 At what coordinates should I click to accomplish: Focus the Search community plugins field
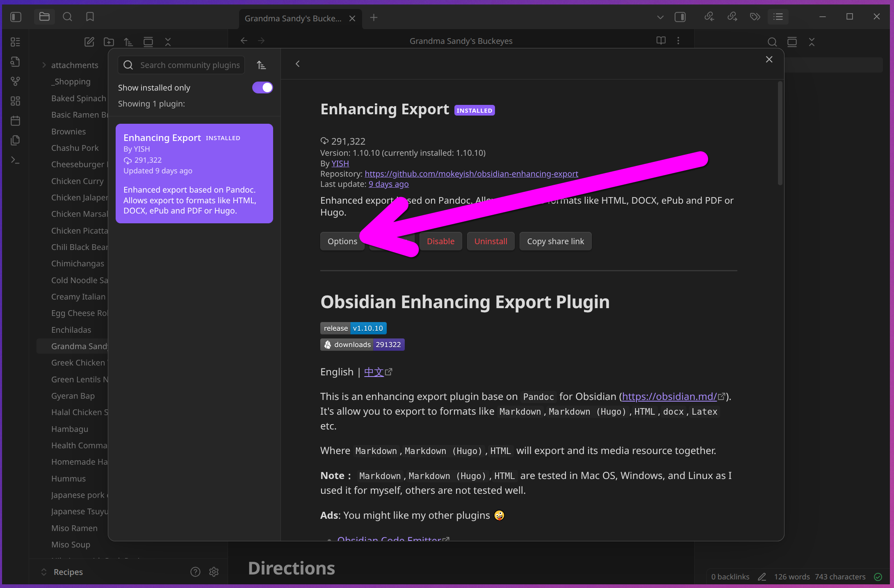click(x=189, y=65)
